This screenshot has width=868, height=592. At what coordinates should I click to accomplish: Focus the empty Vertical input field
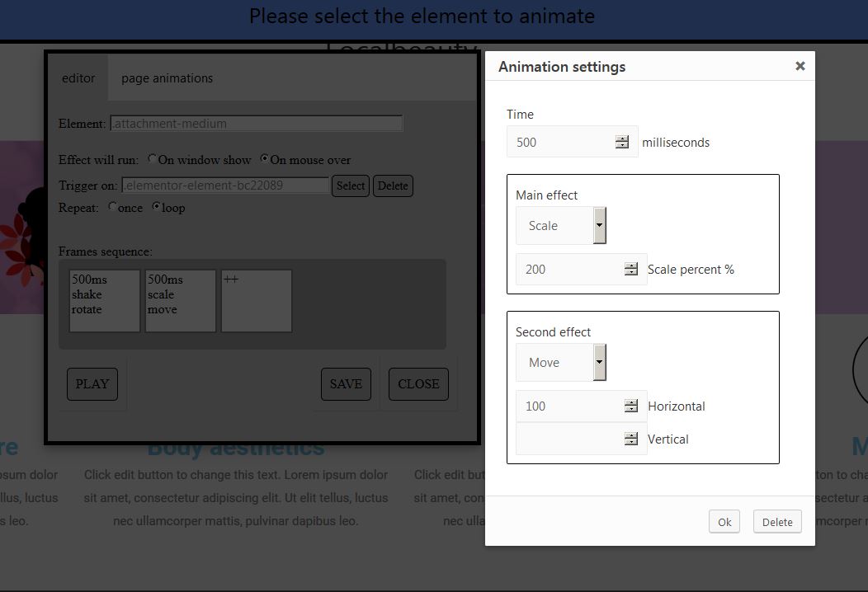point(581,439)
